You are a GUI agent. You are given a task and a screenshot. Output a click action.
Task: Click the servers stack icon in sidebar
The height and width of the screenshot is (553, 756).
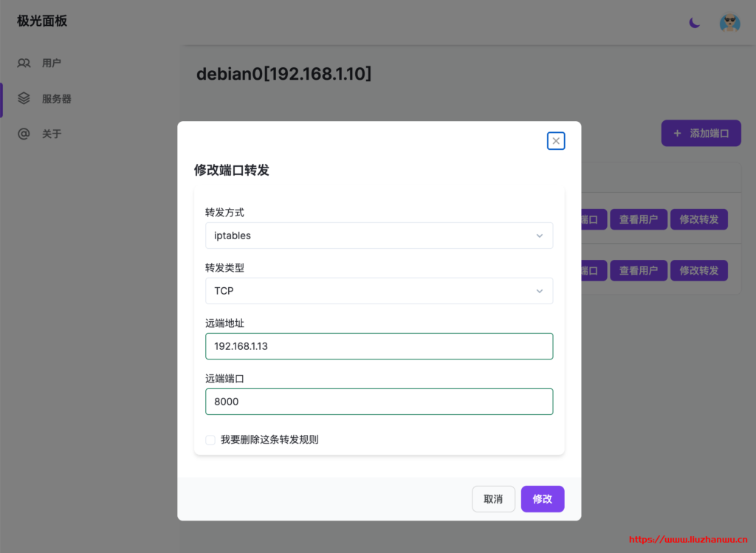(24, 98)
